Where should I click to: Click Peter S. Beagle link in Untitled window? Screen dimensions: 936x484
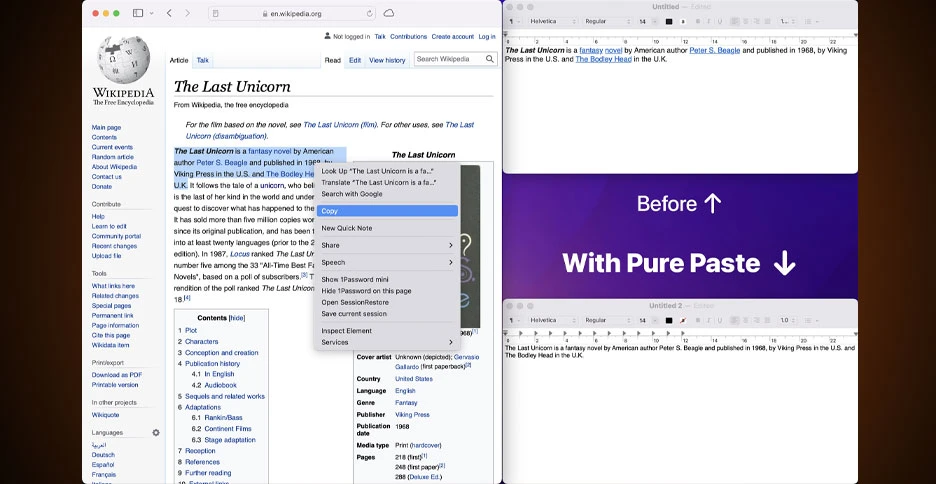click(x=715, y=51)
